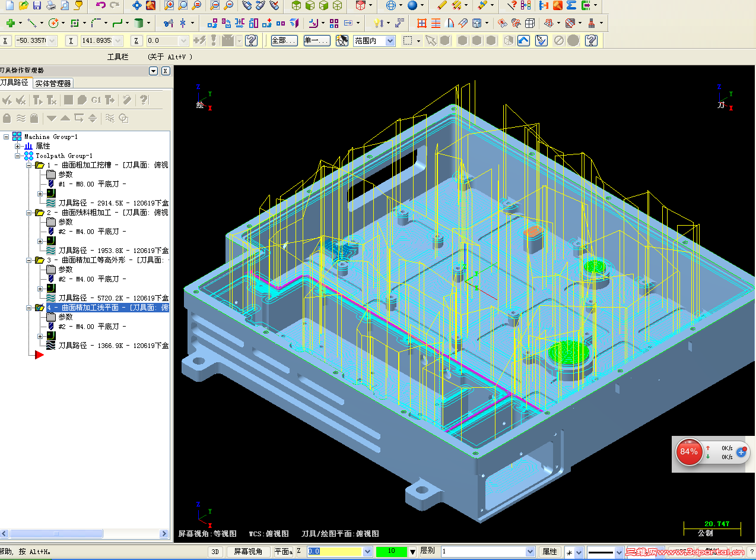Click the green color swatch showing 10
The width and height of the screenshot is (756, 560).
point(392,552)
